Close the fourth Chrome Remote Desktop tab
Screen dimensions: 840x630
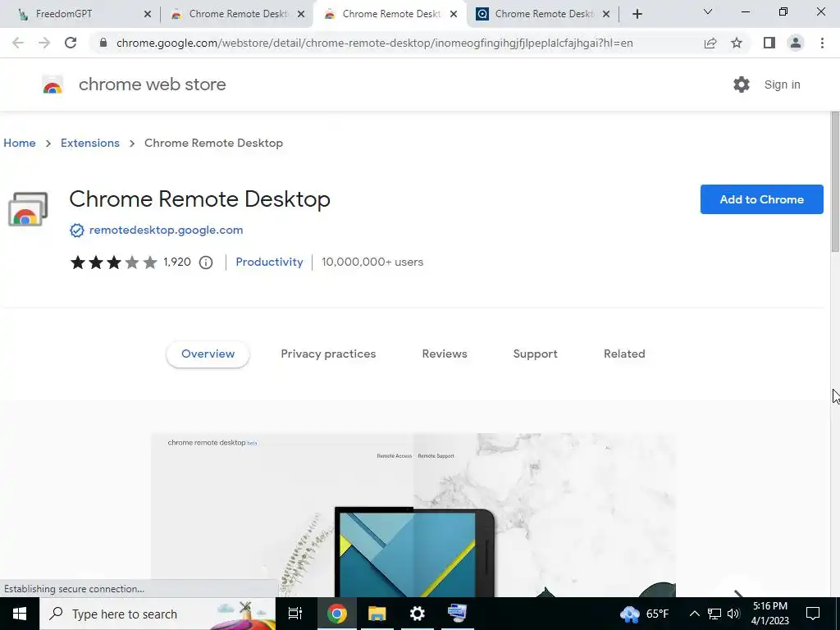click(x=606, y=14)
